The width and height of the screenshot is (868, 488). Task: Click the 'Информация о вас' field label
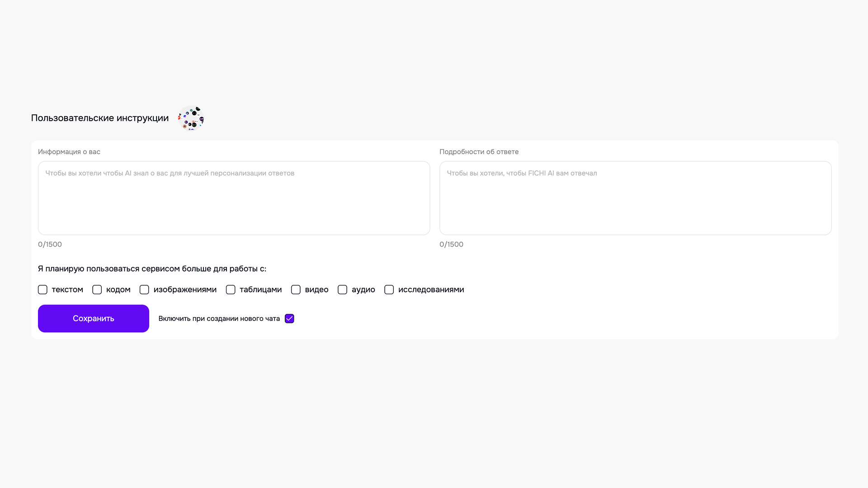tap(69, 152)
